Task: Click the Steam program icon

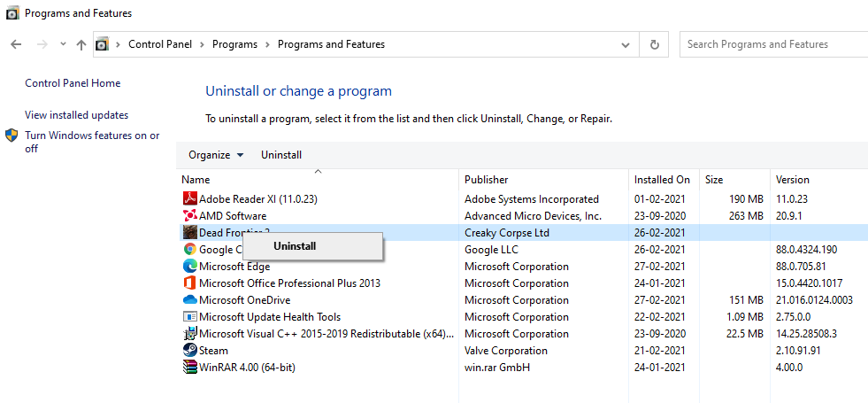Action: point(190,351)
